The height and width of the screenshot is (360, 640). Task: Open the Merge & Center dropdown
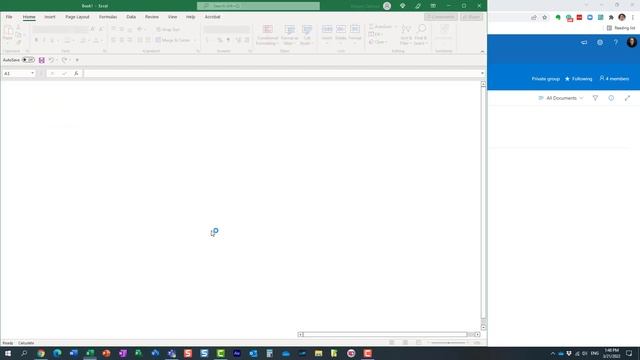coord(195,40)
